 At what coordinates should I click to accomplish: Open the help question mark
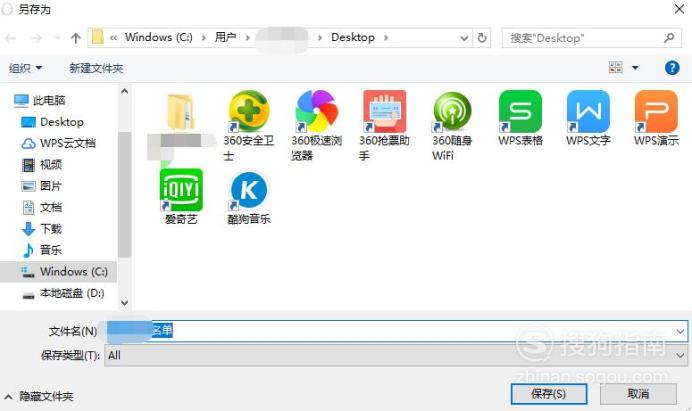(x=672, y=68)
